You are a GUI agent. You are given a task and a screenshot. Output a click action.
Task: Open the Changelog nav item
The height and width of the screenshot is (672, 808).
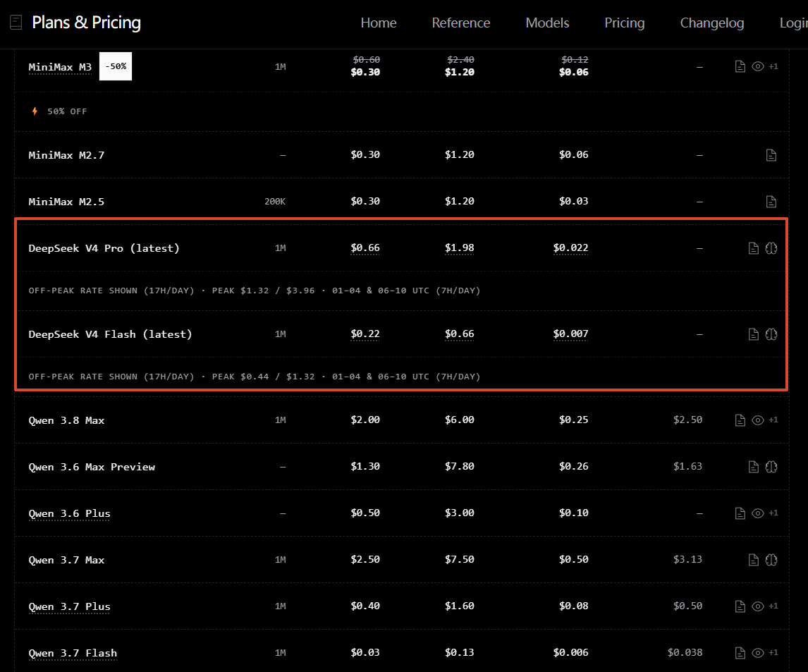point(712,23)
